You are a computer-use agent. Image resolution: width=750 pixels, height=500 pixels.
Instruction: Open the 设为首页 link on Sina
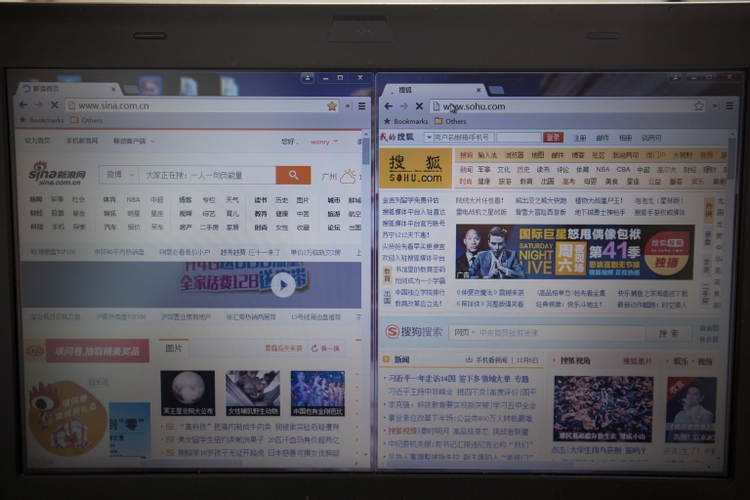[37, 141]
